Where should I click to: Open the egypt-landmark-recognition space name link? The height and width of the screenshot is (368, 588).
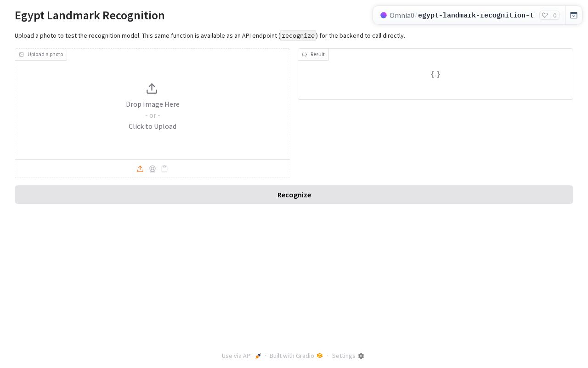[476, 15]
